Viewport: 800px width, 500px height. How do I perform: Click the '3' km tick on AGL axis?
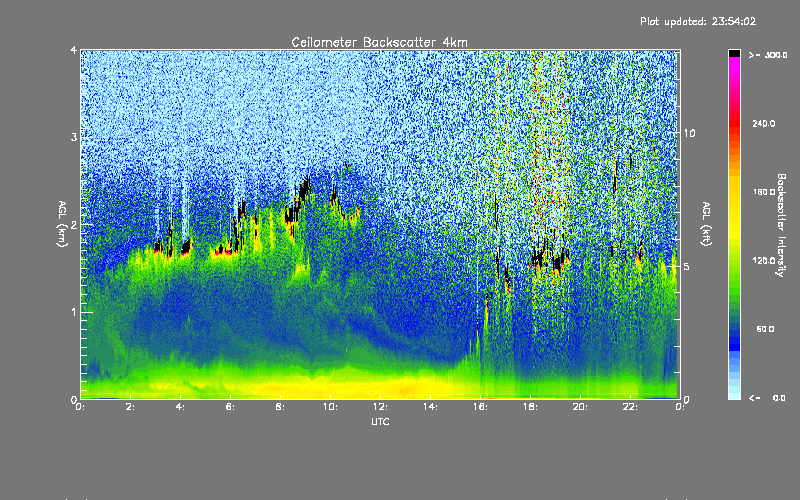tap(74, 138)
